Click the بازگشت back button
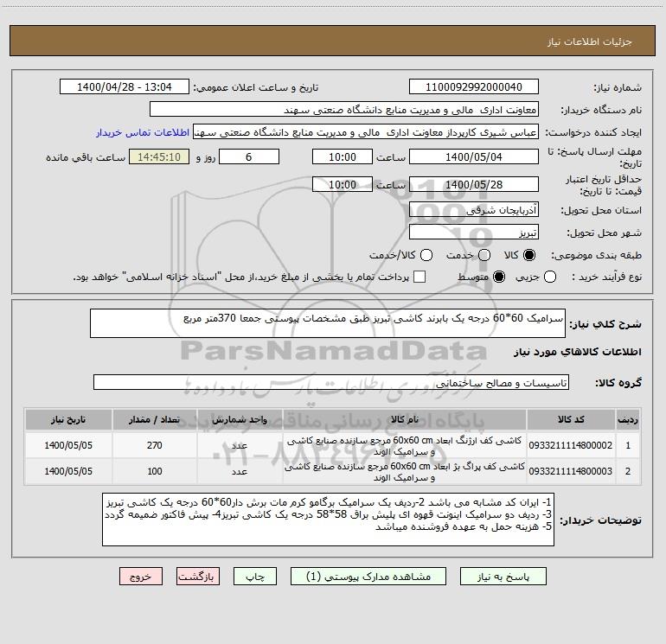The image size is (666, 644). 198,577
